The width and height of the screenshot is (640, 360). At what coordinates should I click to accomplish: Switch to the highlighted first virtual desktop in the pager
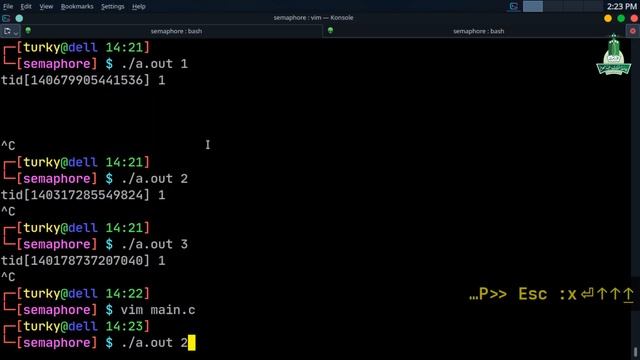533,6
